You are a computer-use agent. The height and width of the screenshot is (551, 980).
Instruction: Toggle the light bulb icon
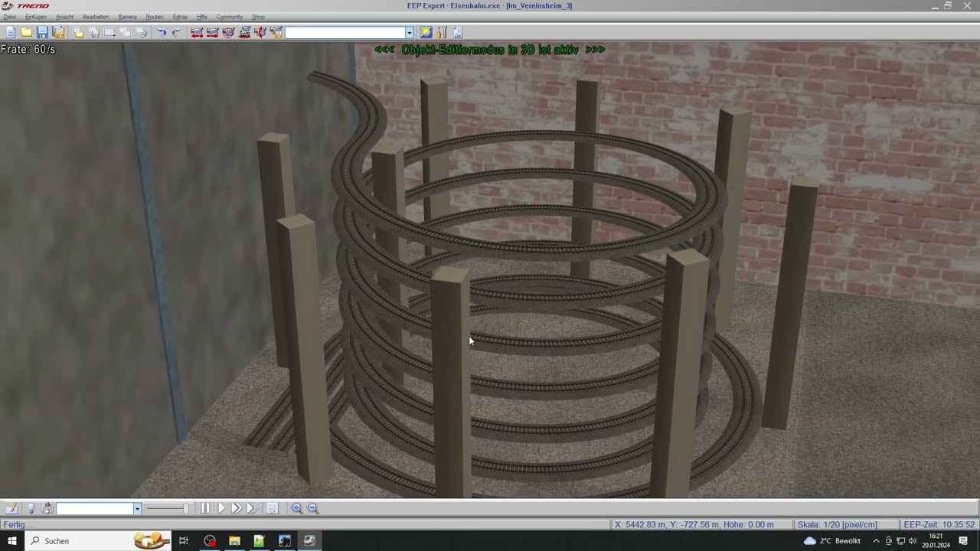31,508
